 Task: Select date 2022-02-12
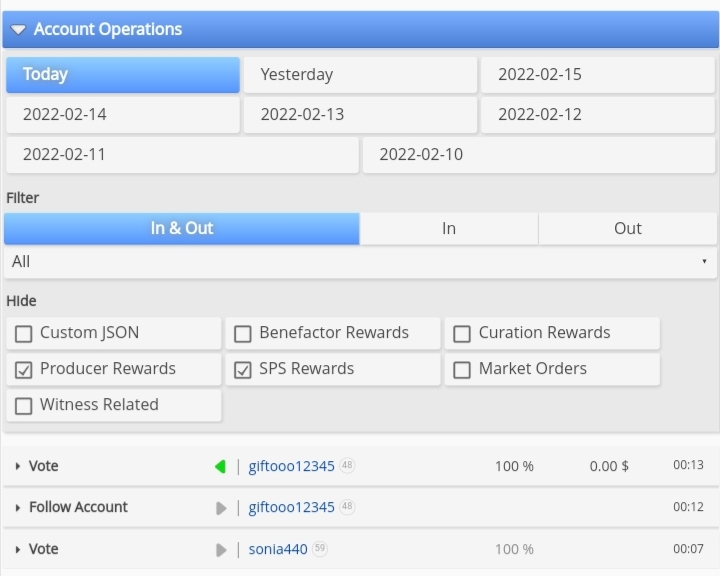pyautogui.click(x=598, y=115)
